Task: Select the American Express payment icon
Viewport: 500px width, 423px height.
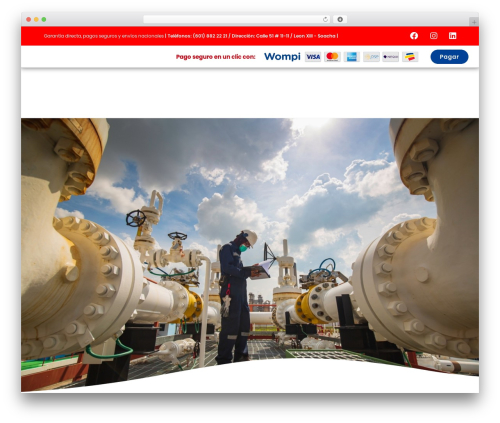Action: click(x=352, y=57)
